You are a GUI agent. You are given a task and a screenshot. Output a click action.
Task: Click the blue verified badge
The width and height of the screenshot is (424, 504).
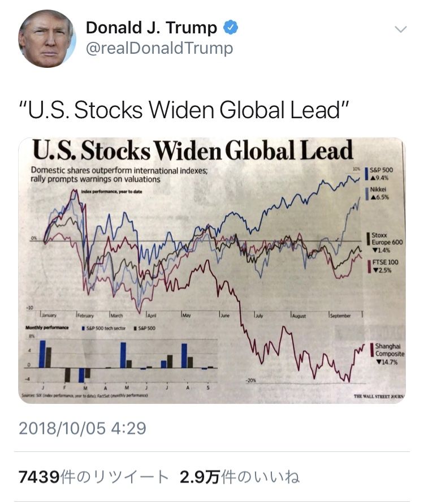point(231,27)
